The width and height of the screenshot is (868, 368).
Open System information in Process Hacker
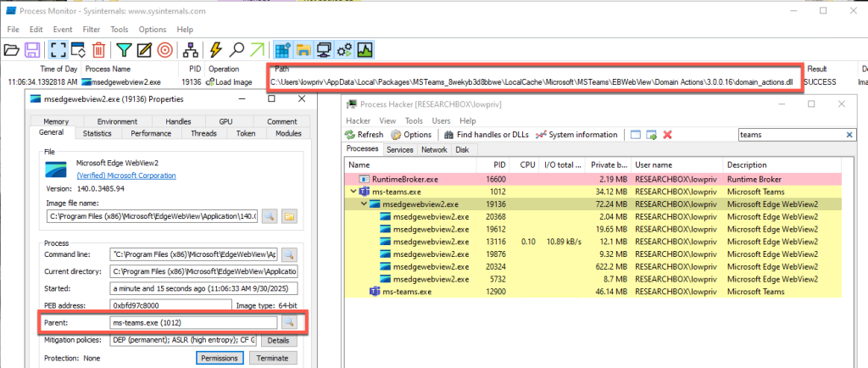coord(576,135)
